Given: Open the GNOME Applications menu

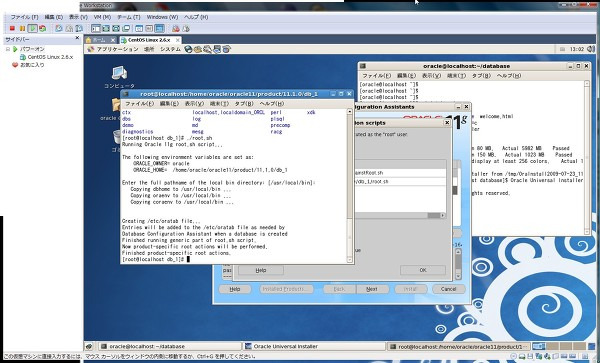Looking at the screenshot, I should tap(113, 49).
